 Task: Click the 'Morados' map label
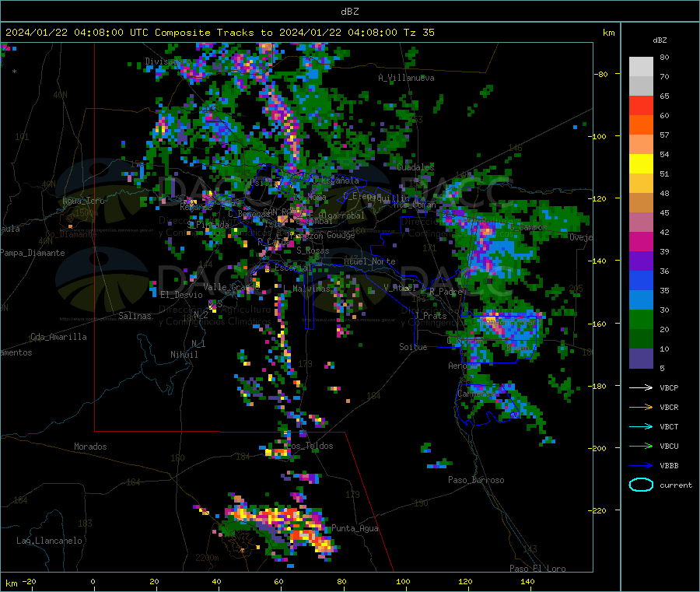[x=90, y=447]
